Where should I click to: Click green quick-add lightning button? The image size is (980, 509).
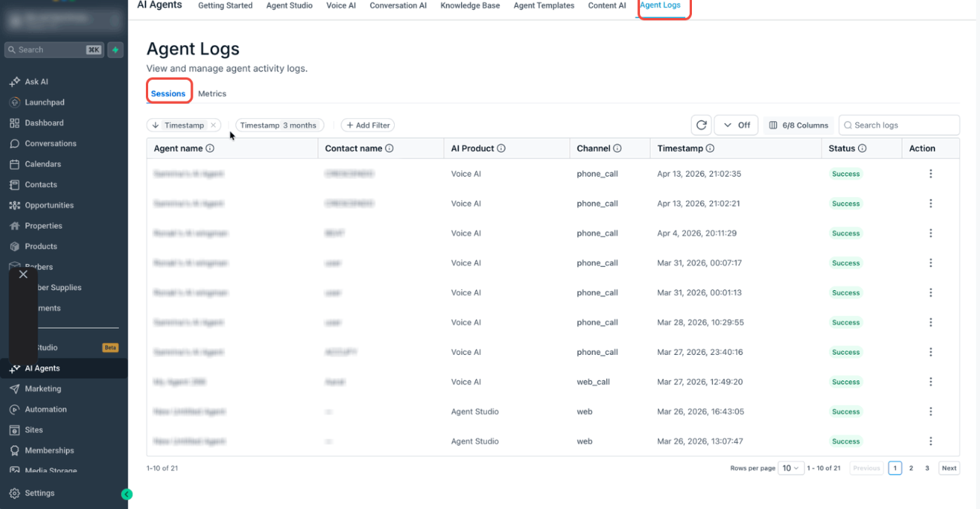[x=115, y=50]
